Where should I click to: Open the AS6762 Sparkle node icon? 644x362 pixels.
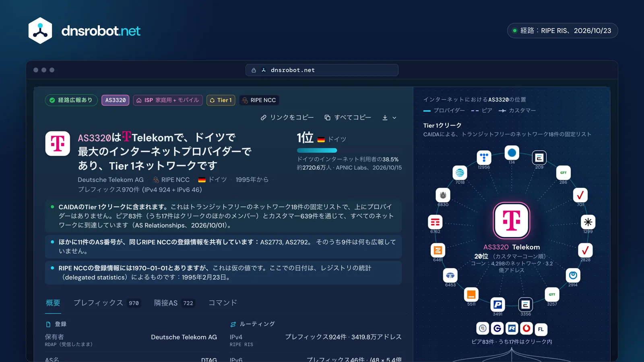(x=435, y=222)
